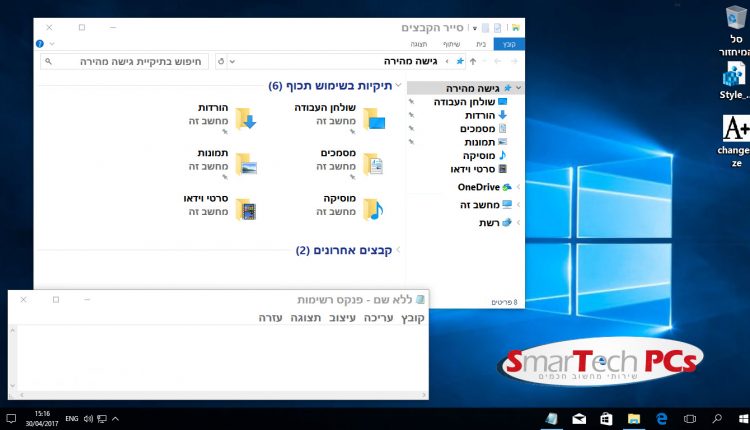Click the Quick access search field
Screen dimensions: 750x430
124,61
